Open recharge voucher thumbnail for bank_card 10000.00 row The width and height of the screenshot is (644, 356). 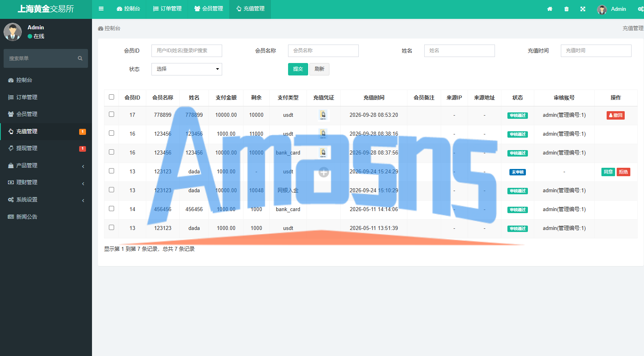323,153
